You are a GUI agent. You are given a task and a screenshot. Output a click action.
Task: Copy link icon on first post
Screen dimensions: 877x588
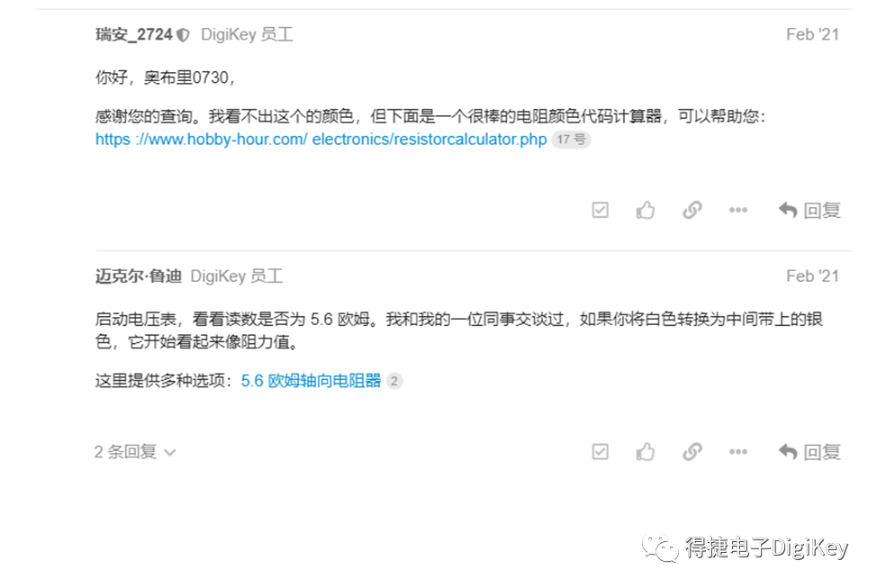(x=692, y=211)
